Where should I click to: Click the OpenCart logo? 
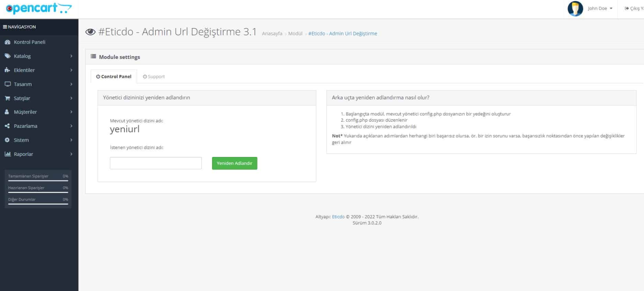tap(39, 8)
